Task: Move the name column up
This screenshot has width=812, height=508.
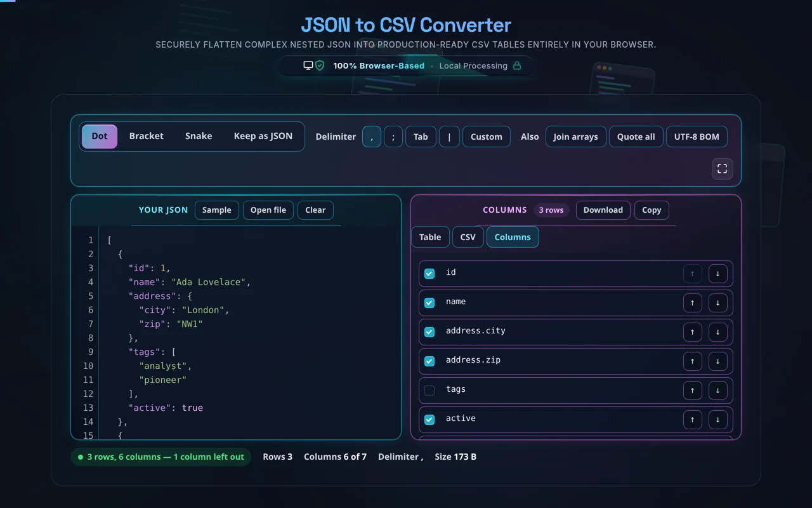Action: click(692, 303)
